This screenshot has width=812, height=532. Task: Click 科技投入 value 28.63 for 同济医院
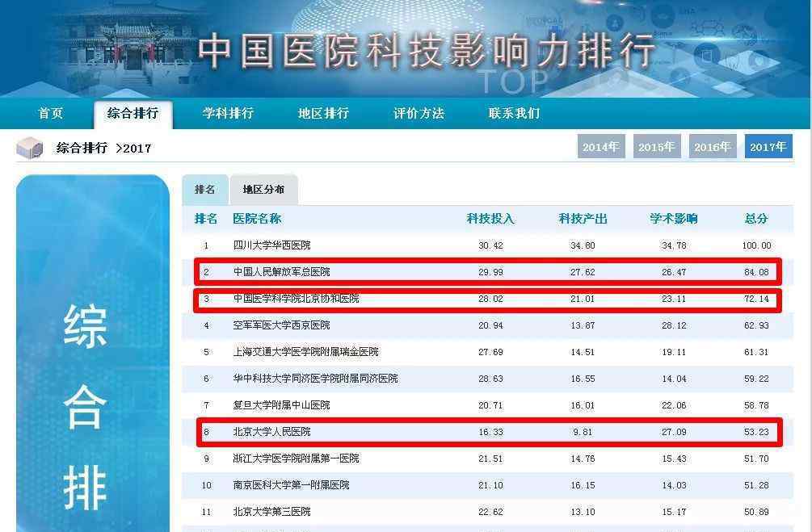click(491, 379)
